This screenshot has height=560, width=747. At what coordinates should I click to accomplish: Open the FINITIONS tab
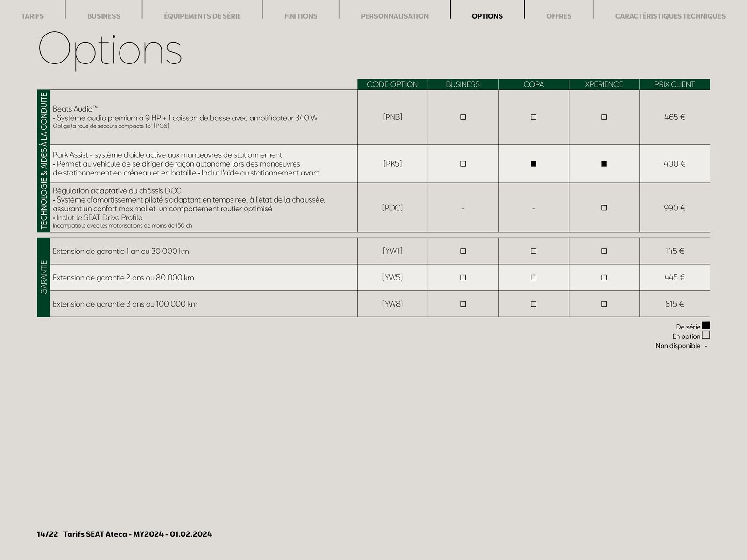coord(301,16)
